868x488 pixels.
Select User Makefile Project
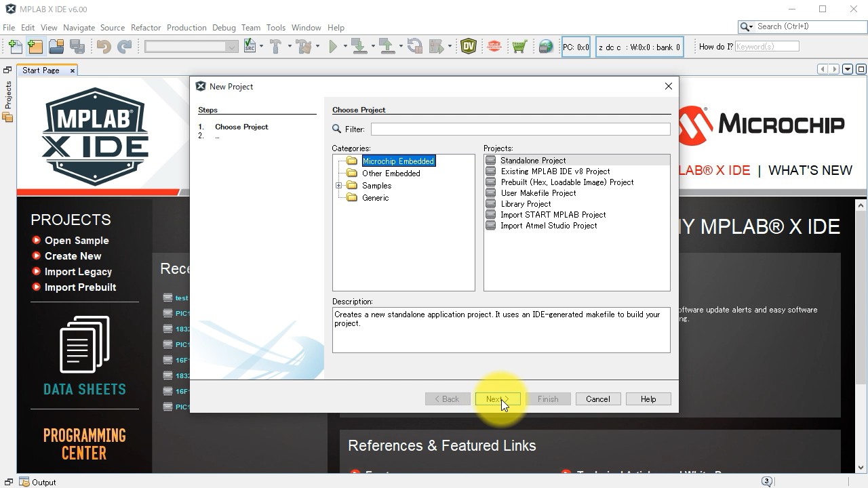[x=538, y=193]
